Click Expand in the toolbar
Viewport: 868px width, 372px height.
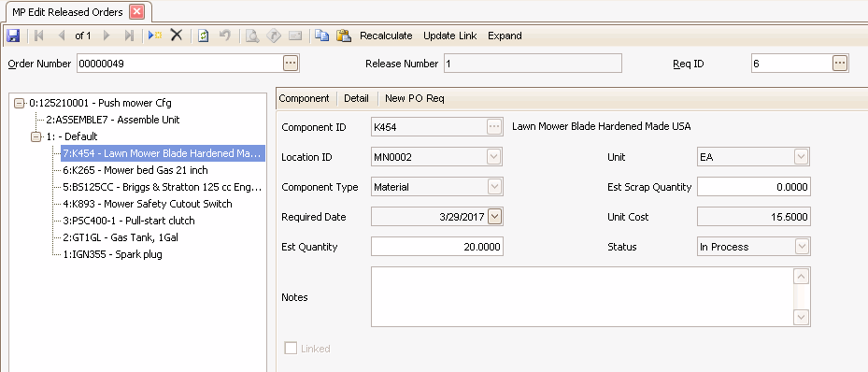tap(505, 36)
